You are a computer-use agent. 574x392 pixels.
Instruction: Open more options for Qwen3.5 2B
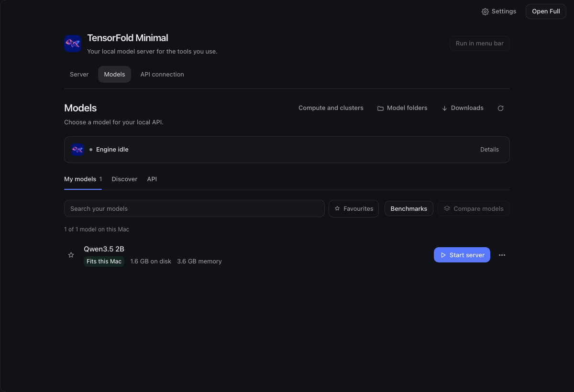[502, 255]
